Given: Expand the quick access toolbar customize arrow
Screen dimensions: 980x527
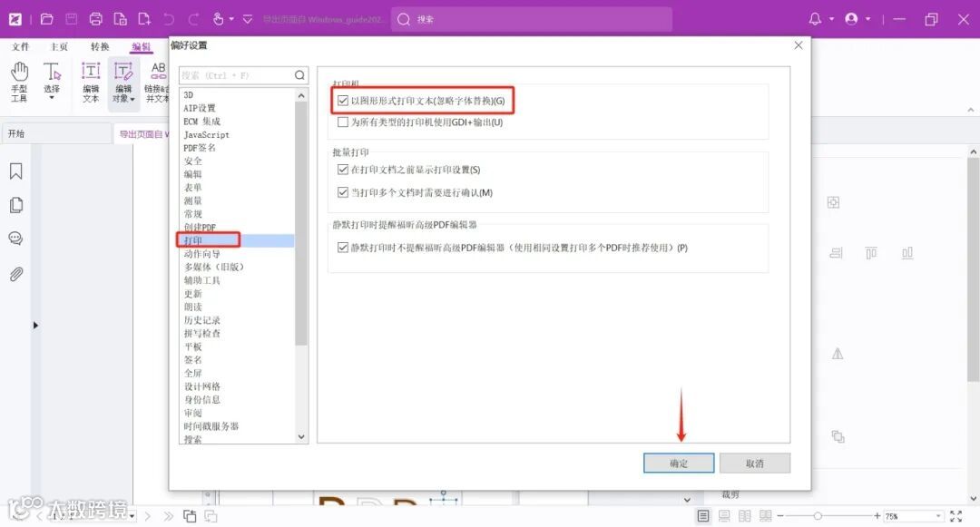Looking at the screenshot, I should (x=248, y=19).
